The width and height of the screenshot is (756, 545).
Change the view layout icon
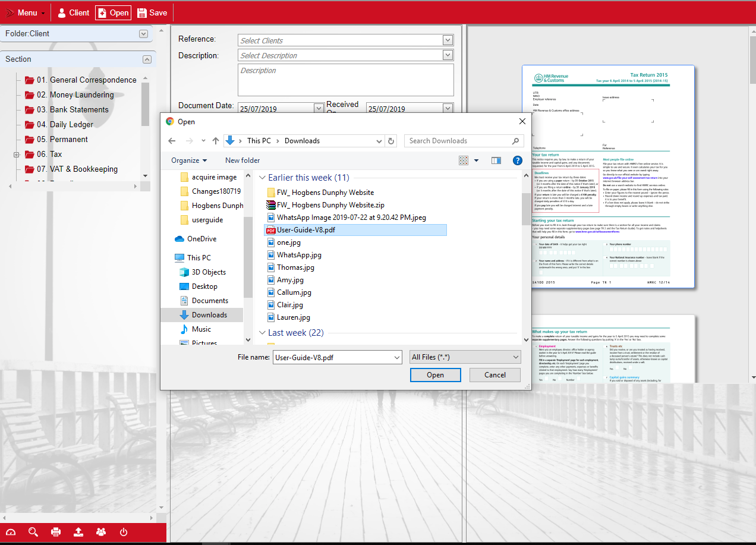click(464, 160)
